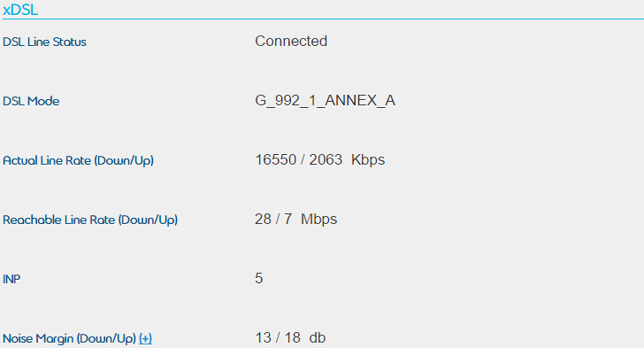Viewport: 644px width, 348px height.
Task: Click the 2063 upstream rate value
Action: 326,159
